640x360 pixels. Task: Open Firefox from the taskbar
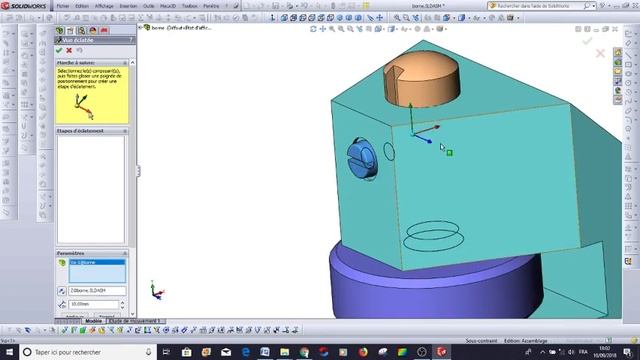point(363,352)
